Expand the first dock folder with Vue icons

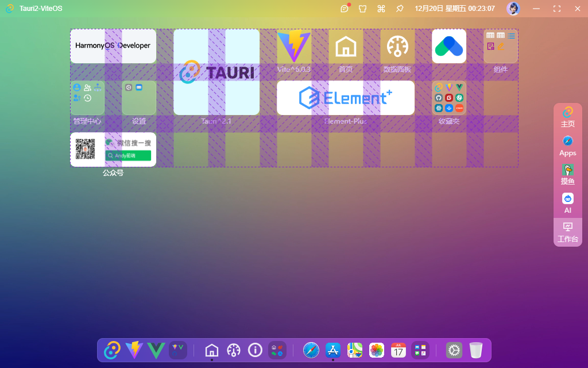click(x=178, y=350)
